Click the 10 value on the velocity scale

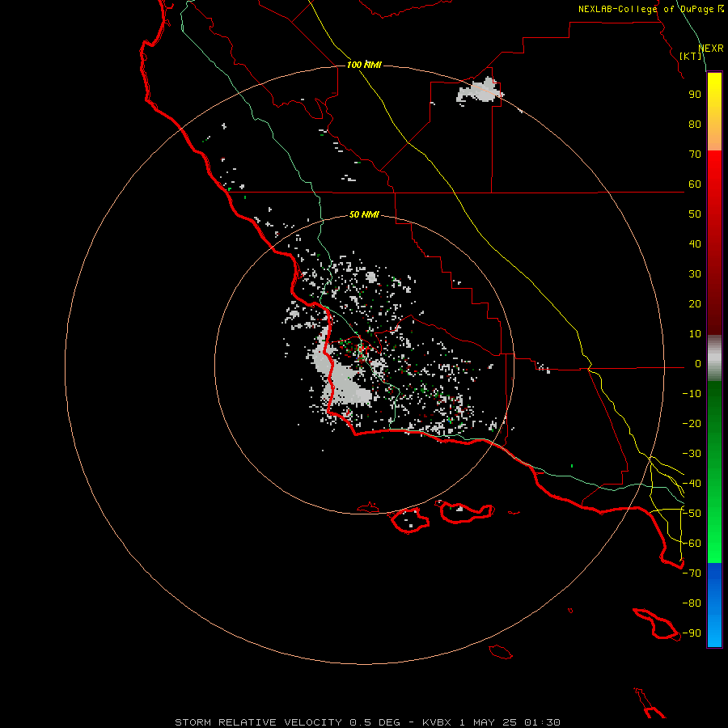point(695,334)
